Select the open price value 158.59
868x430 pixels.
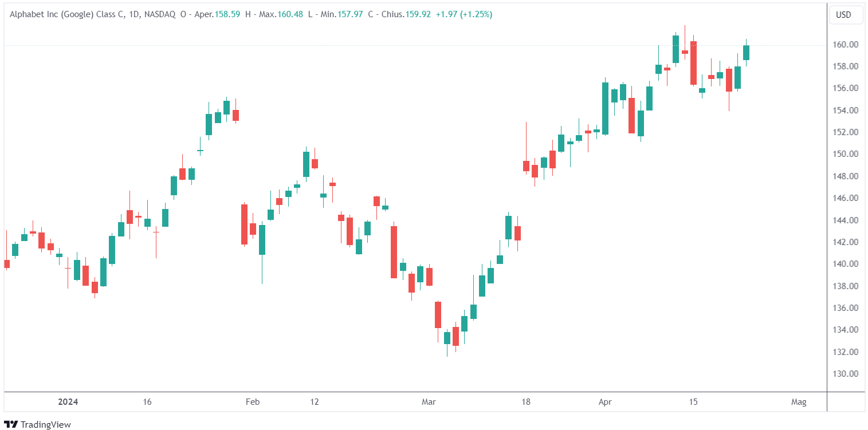(x=227, y=14)
